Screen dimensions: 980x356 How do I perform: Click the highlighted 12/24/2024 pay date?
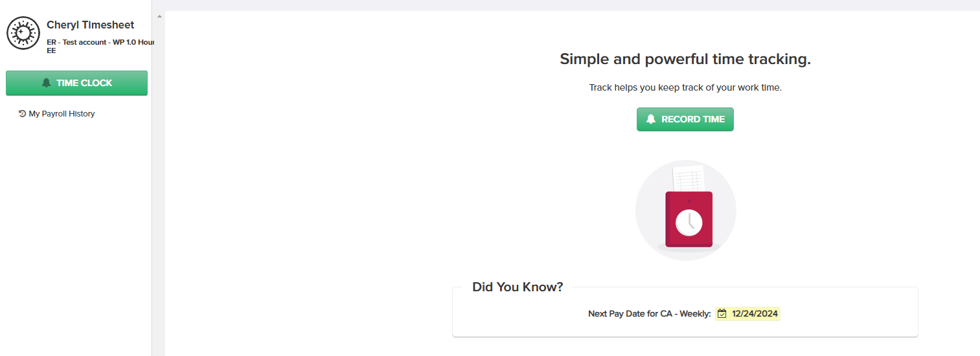pos(748,314)
